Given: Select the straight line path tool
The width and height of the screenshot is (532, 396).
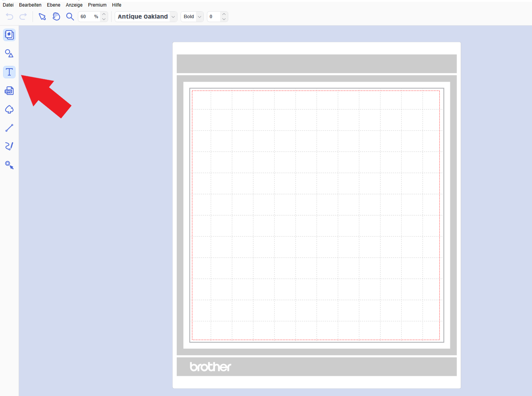Looking at the screenshot, I should 9,128.
